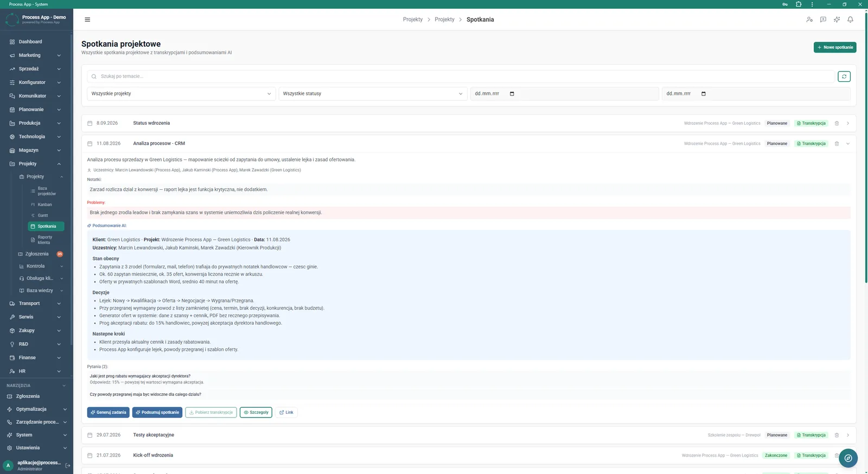Open the notifications bell

click(x=850, y=20)
